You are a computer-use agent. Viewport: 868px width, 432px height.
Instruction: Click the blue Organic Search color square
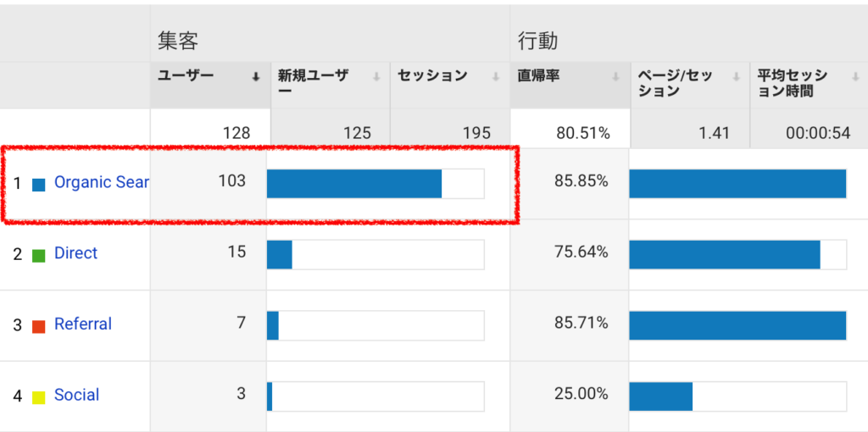point(39,185)
